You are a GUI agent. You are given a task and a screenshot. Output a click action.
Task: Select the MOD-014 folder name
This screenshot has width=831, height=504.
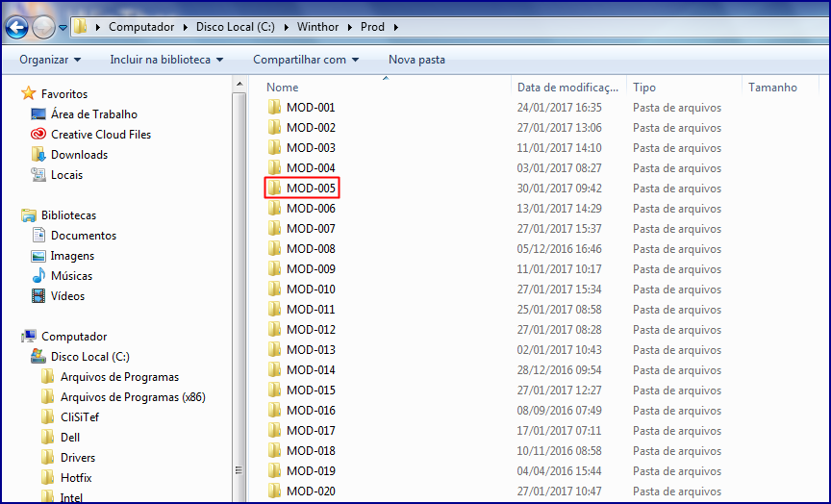coord(311,370)
